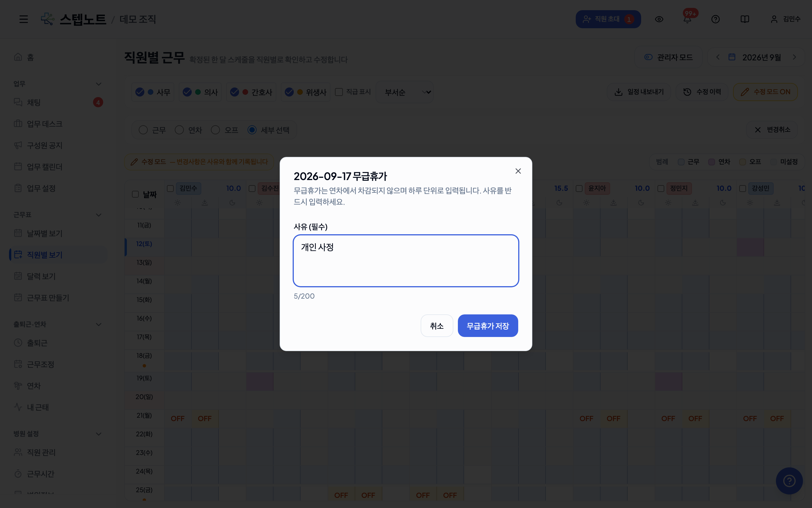Click the 일정 내보내기 button
Viewport: 812px width, 508px height.
pos(639,92)
